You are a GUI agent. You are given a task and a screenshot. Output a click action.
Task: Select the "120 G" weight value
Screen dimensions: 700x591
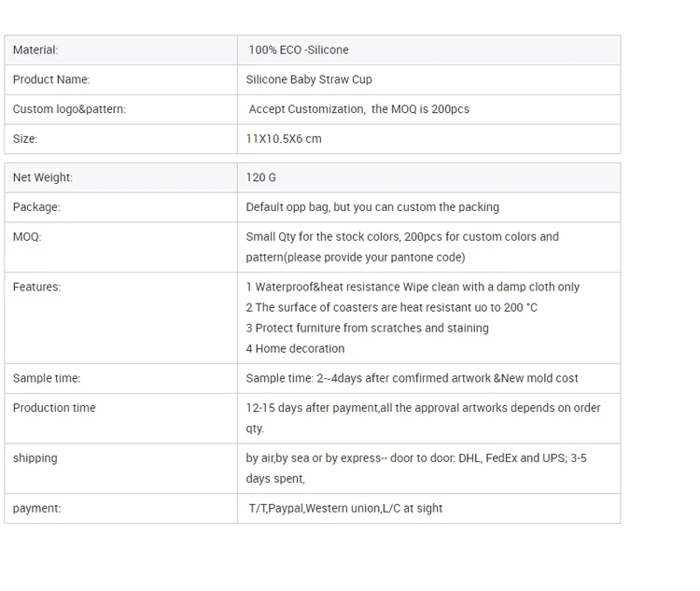[x=261, y=178]
